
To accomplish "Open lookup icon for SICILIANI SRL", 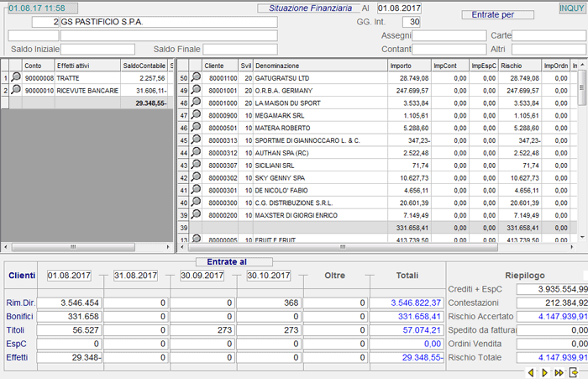I will click(196, 165).
